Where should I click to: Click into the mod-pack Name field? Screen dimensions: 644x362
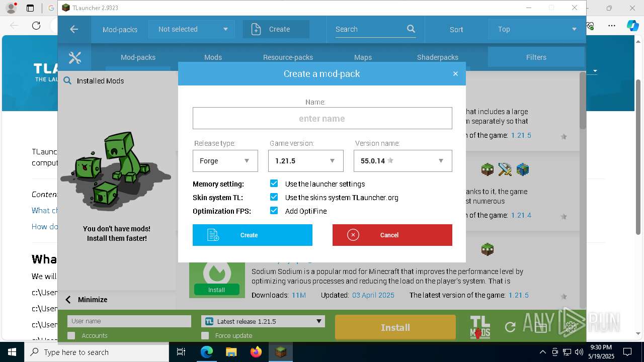coord(323,119)
